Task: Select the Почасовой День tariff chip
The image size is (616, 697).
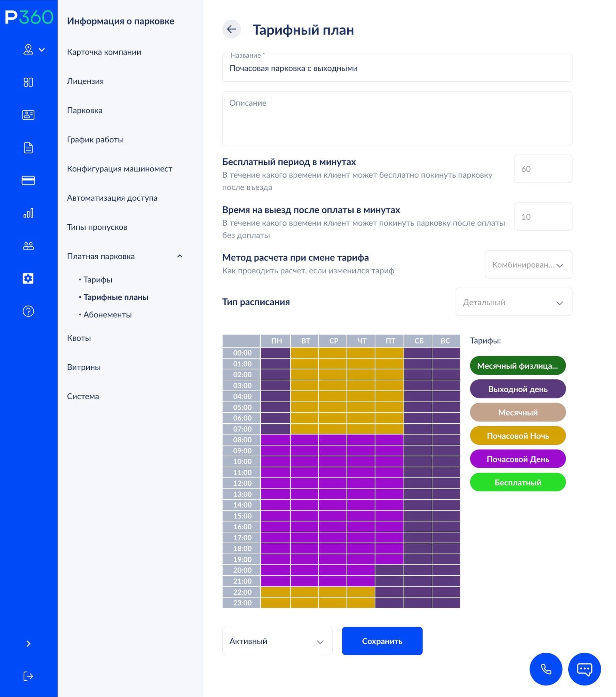Action: [518, 459]
